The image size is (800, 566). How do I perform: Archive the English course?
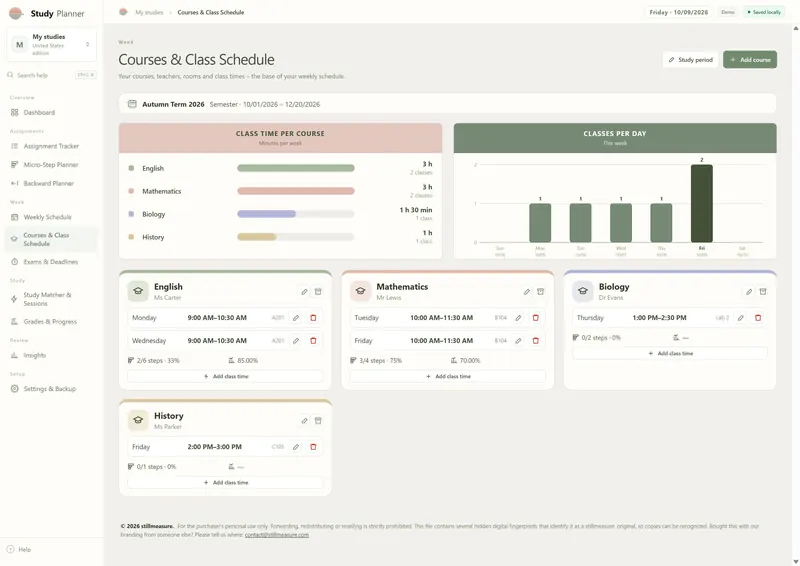318,292
